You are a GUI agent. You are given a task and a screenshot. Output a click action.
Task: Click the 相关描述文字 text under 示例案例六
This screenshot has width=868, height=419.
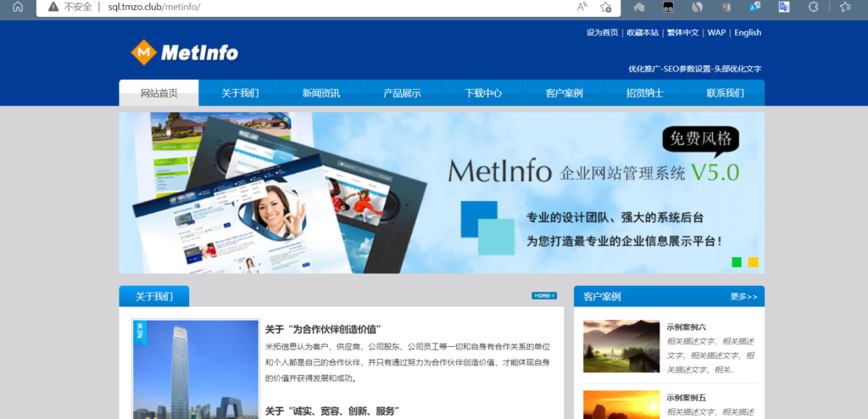[x=711, y=355]
